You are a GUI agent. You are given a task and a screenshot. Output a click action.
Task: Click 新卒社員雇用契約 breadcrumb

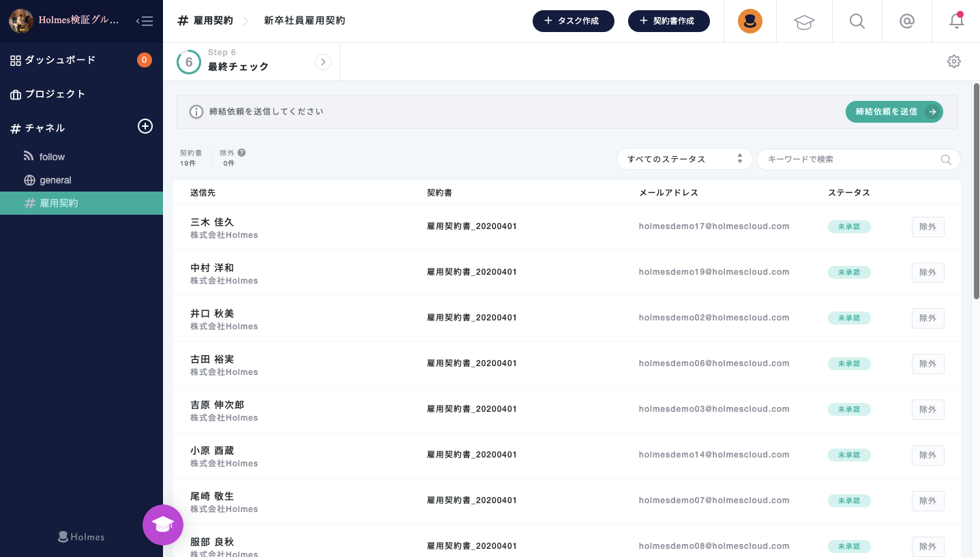pos(304,21)
